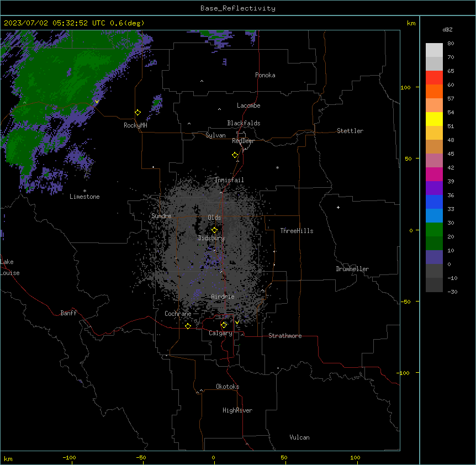This screenshot has height=465, width=476.
Task: Select the Lake Louise label
Action: click(10, 267)
